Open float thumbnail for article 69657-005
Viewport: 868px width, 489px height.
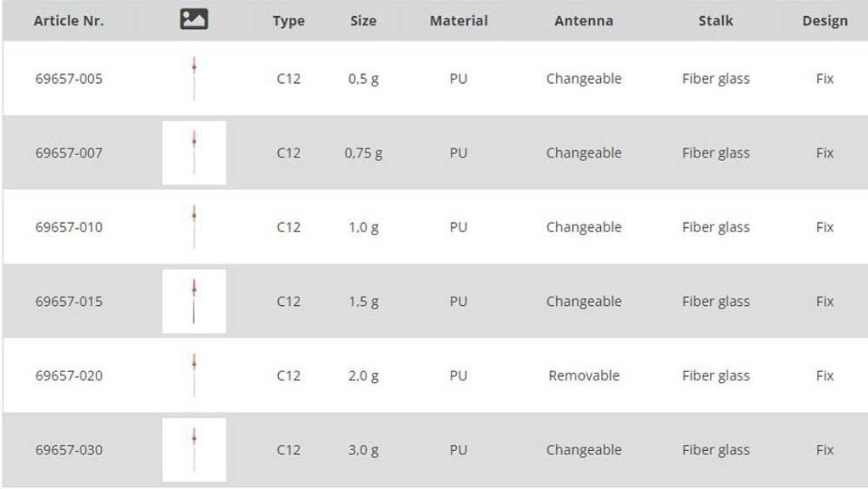pyautogui.click(x=194, y=78)
